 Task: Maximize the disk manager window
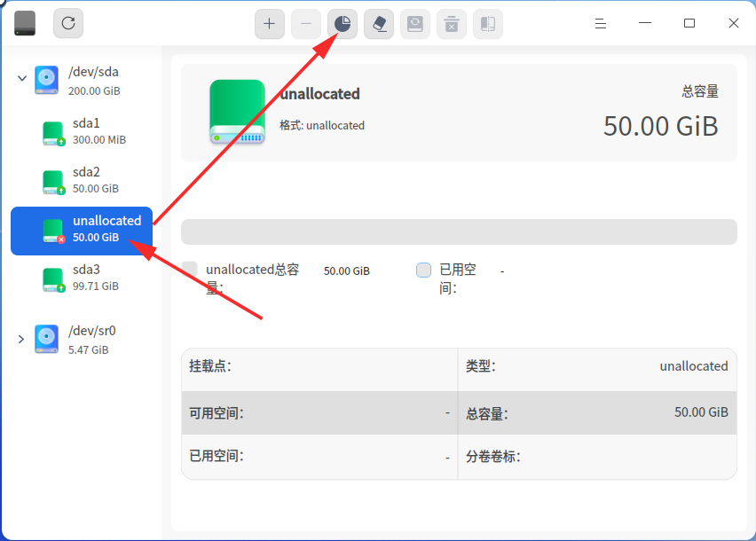689,23
